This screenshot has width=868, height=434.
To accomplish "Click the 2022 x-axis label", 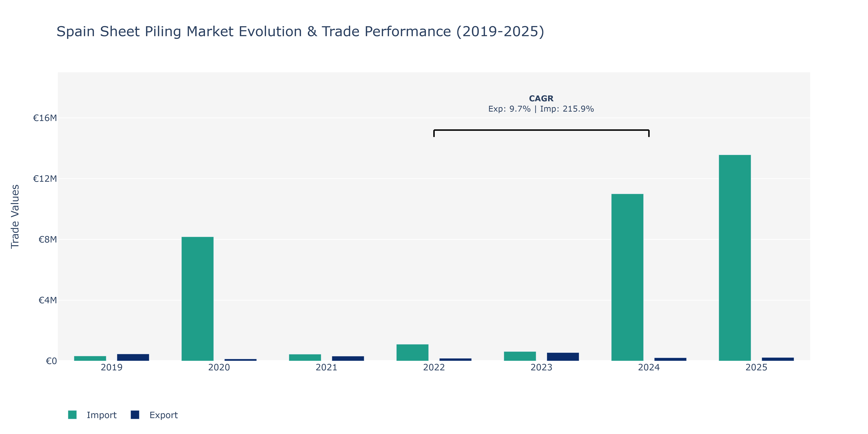I will [434, 367].
